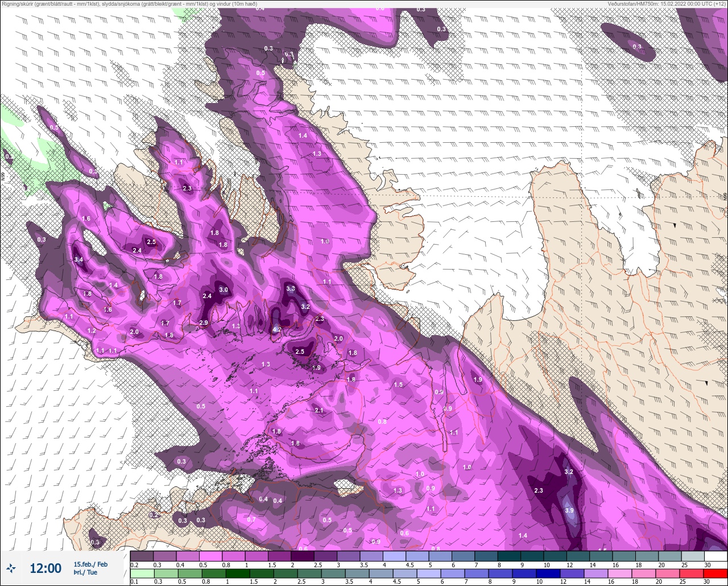
Task: Click the dull purple upper-legend swatch labeled 0.2
Action: 142,556
